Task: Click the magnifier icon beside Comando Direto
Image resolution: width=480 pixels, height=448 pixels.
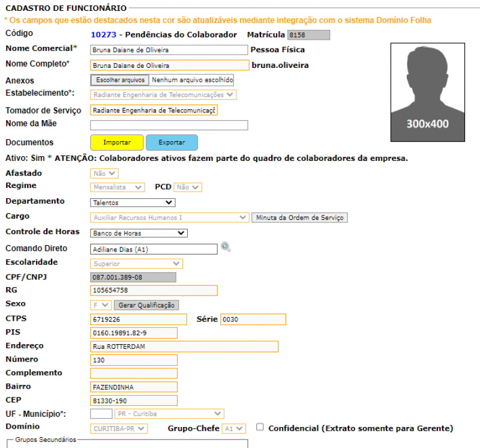Action: tap(226, 247)
